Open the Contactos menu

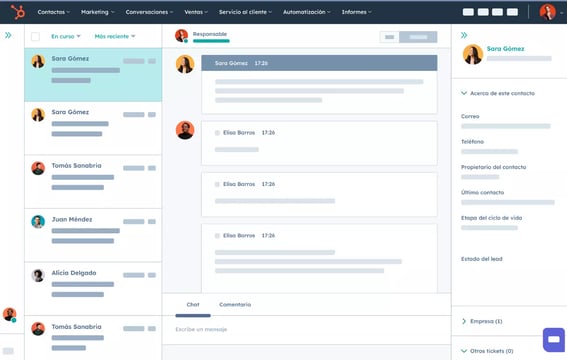click(54, 12)
